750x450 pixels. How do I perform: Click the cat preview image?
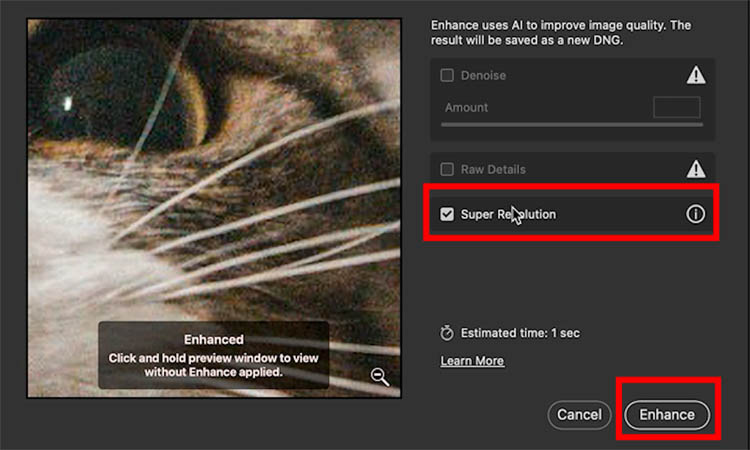214,208
